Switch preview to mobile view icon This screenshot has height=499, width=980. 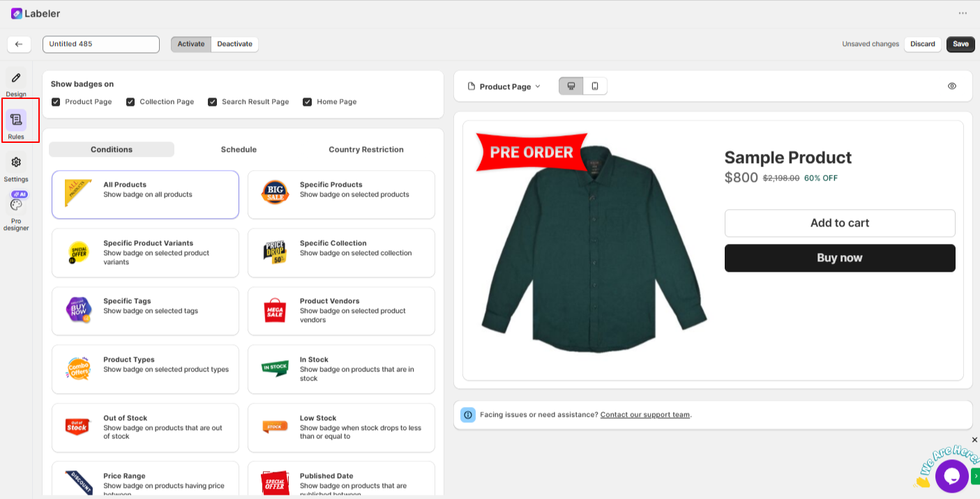(x=595, y=86)
